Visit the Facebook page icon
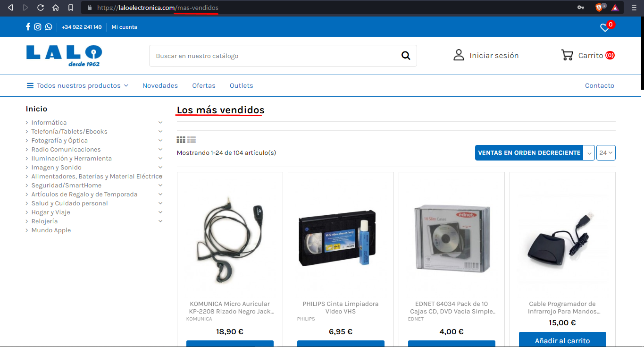 tap(28, 27)
